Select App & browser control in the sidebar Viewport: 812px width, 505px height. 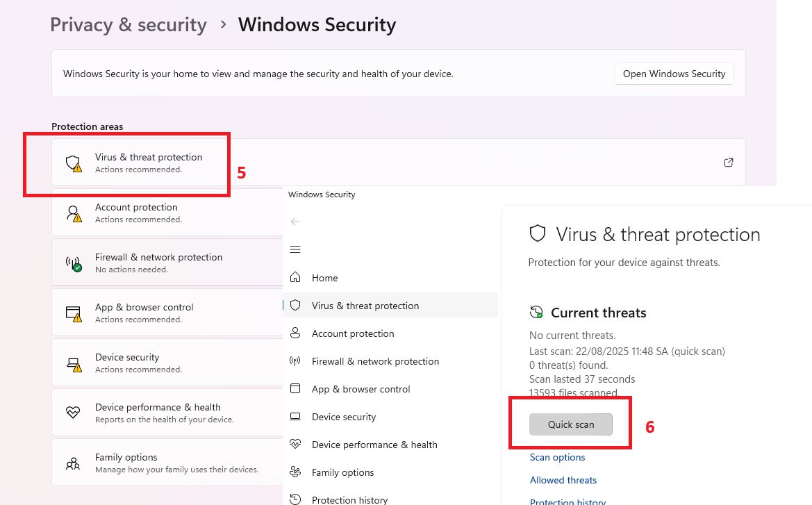pyautogui.click(x=390, y=389)
